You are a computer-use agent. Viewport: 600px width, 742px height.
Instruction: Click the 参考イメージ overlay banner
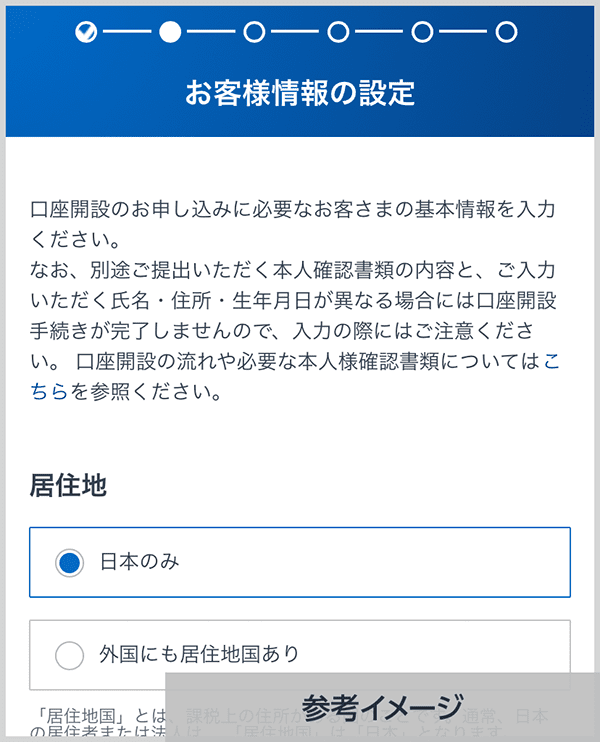point(382,707)
